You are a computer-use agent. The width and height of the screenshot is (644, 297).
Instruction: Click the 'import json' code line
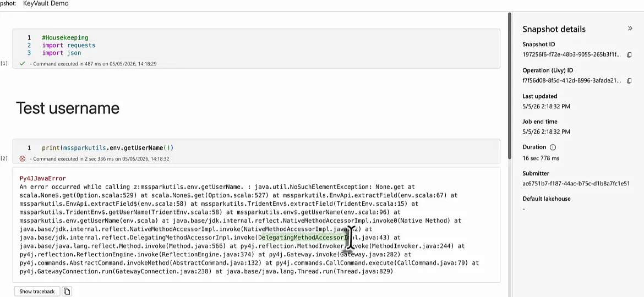[x=62, y=53]
